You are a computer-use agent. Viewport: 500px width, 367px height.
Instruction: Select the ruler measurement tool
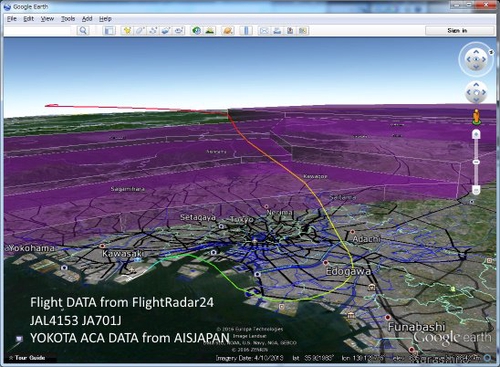(x=246, y=31)
